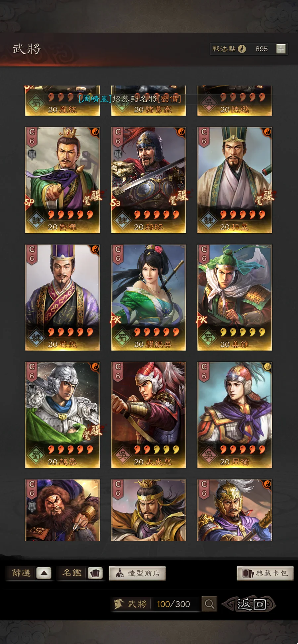Viewport: 298px width, 644px height.
Task: Select the 關銀屏 general card
Action: 148,297
